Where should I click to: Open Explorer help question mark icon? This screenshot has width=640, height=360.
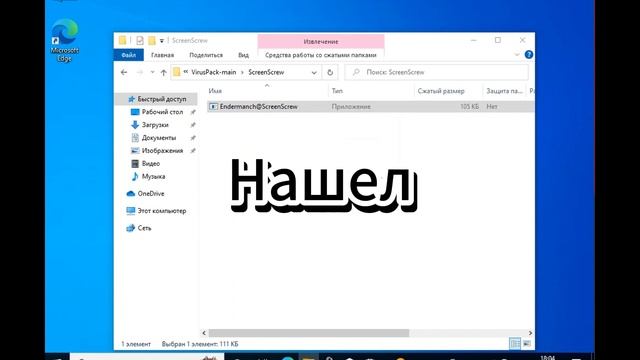click(529, 55)
